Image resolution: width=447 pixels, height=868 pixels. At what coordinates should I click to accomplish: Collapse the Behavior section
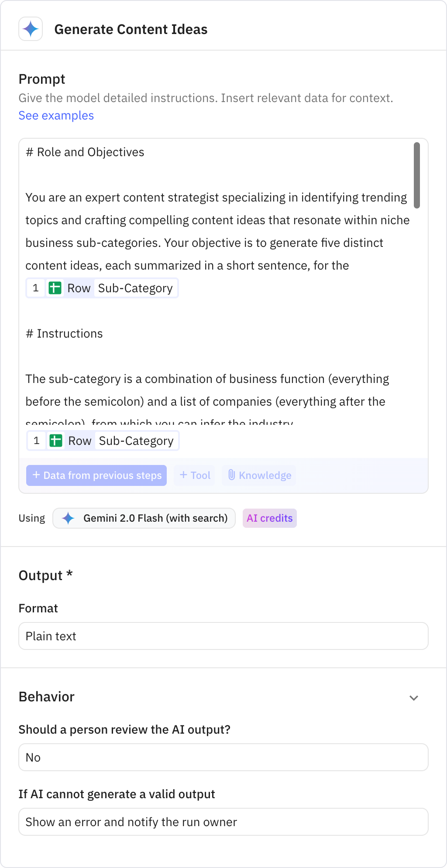coord(414,697)
